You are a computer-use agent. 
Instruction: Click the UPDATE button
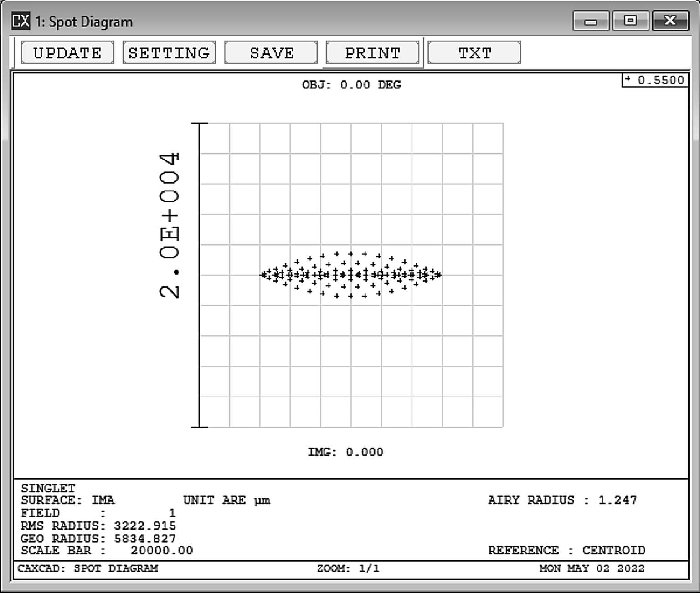tap(67, 53)
